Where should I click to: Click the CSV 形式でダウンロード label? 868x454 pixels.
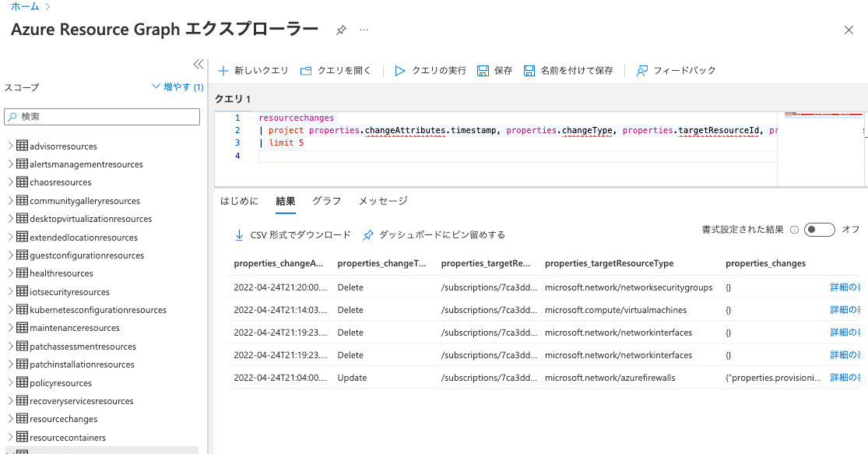coord(300,235)
